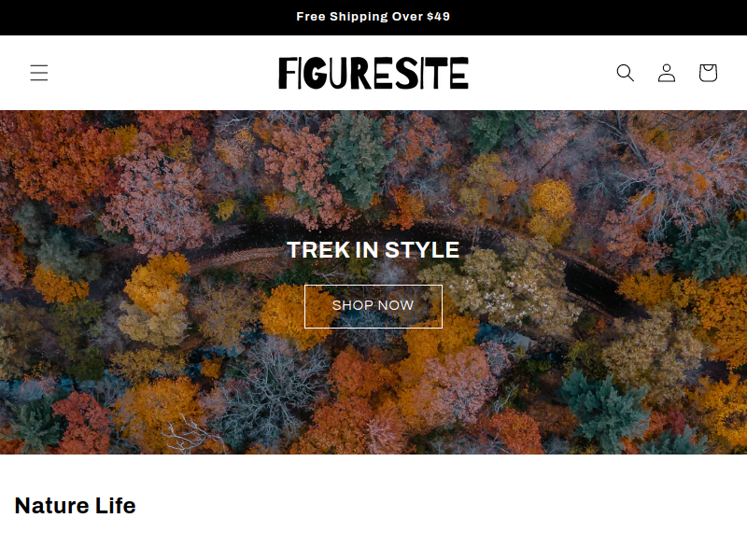Click the TREK IN STYLE heading
This screenshot has width=747, height=560.
373,249
